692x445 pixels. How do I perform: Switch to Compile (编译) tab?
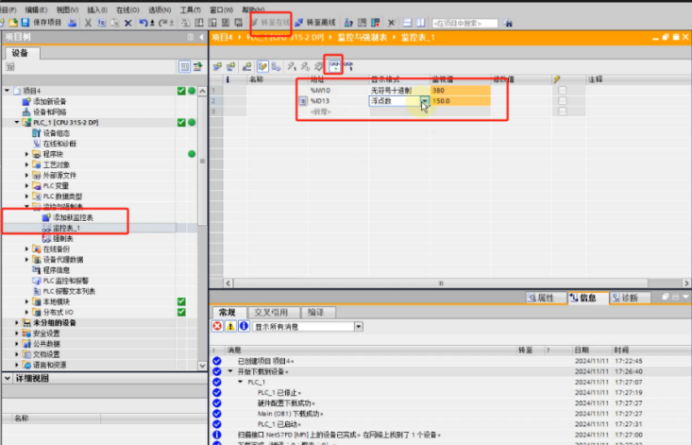(x=318, y=312)
